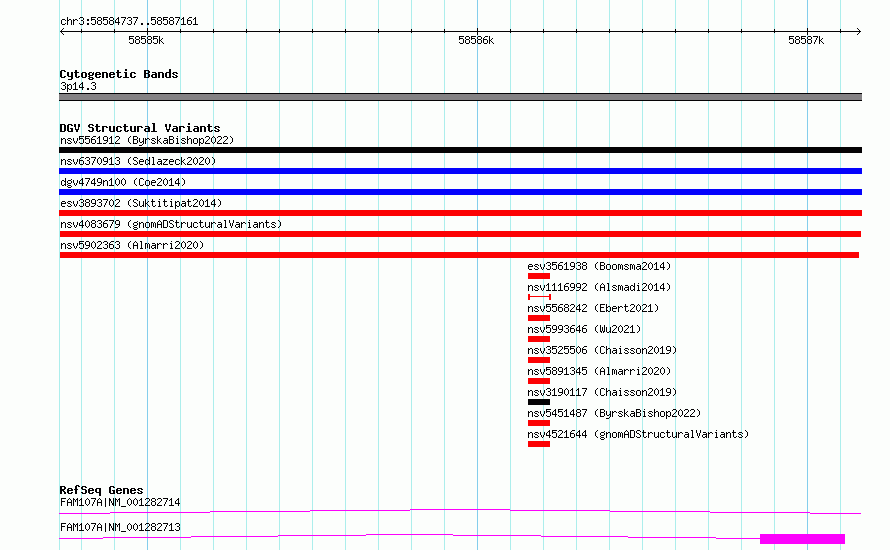Select the red esv3893702 variant bar
The width and height of the screenshot is (890, 550).
(460, 213)
